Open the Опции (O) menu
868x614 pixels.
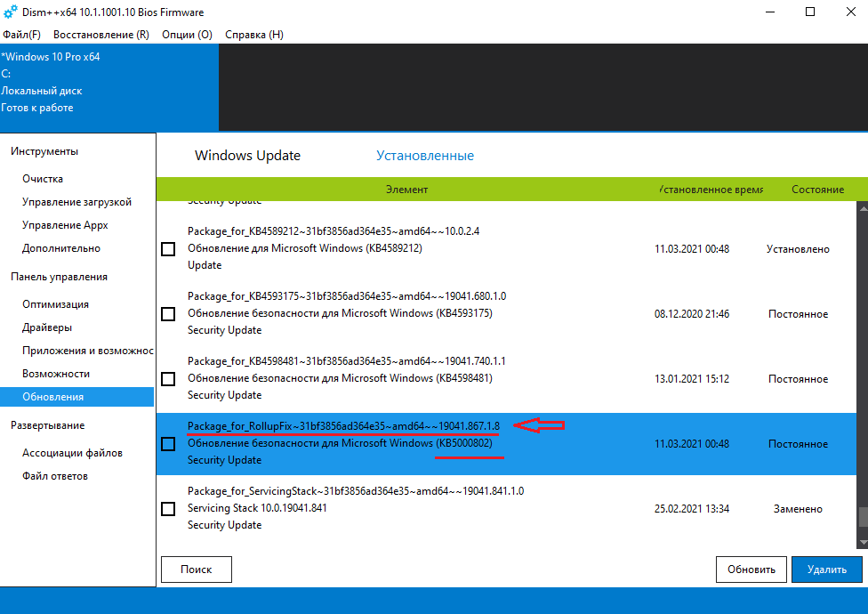coord(187,35)
